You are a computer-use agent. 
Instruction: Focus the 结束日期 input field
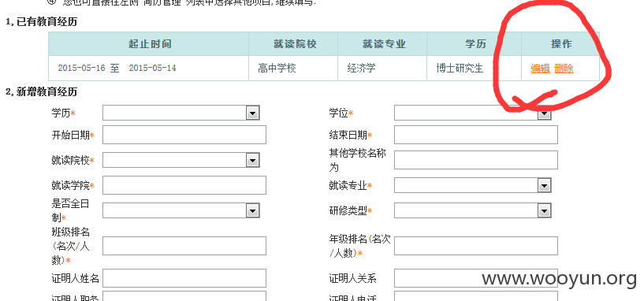(476, 135)
